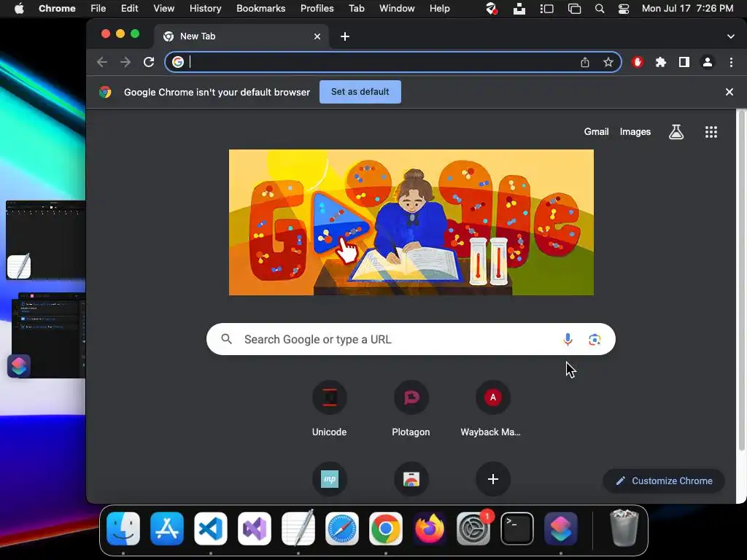This screenshot has height=560, width=747.
Task: Bookmark this tab with the star icon
Action: [608, 62]
